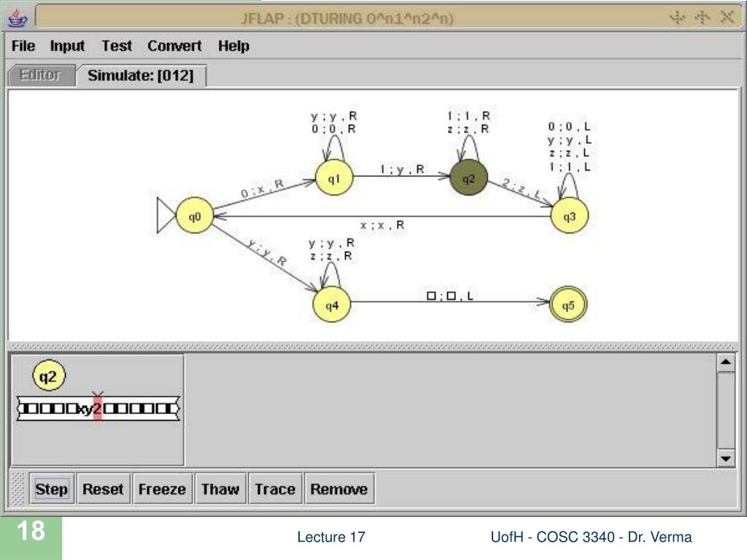The image size is (747, 560).
Task: Click the blank-to-blank L transition label
Action: (449, 296)
